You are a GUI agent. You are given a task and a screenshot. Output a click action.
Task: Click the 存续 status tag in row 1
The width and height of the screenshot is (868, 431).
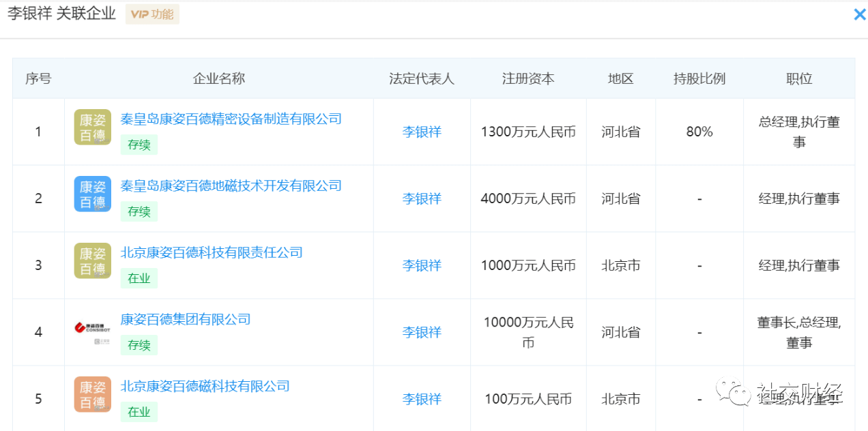coord(139,145)
